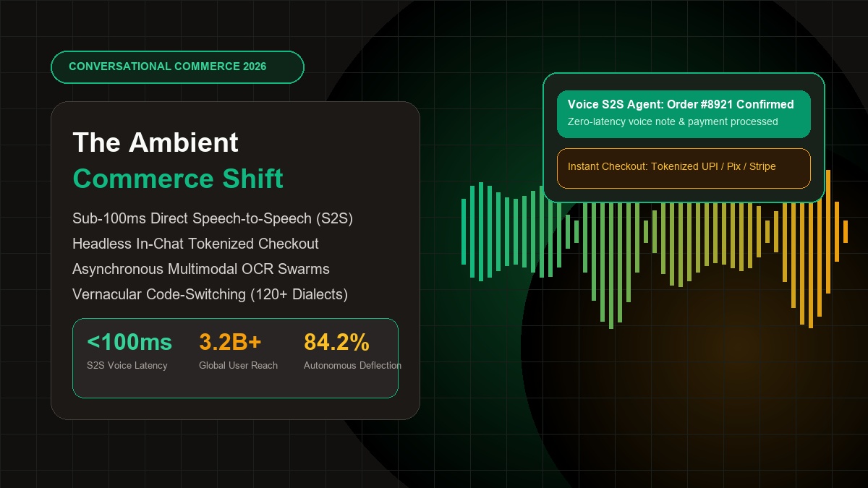
Task: Click the "Autonomous Deflection" label
Action: pyautogui.click(x=352, y=366)
